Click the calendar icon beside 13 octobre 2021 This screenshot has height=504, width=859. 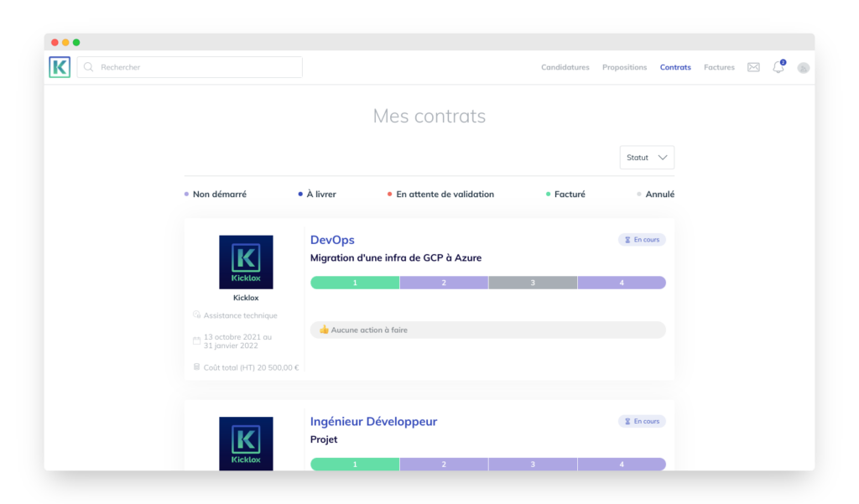pos(196,340)
